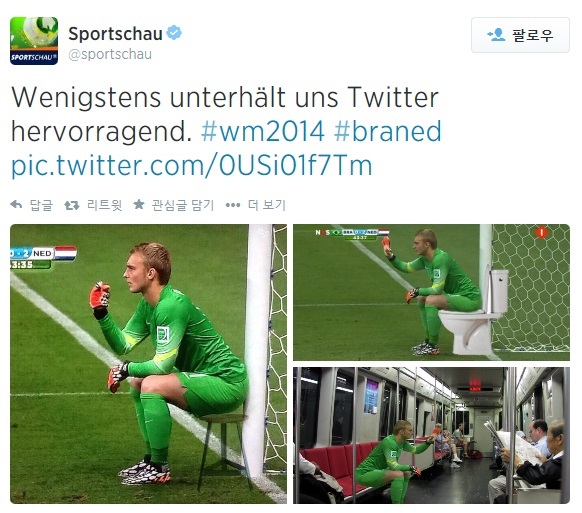Click the add-user icon in follow button

497,35
